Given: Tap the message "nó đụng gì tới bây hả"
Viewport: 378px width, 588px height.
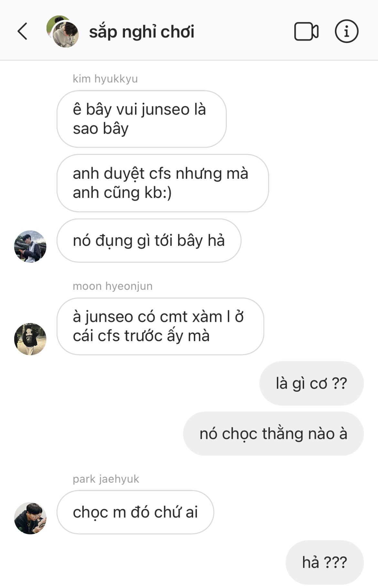Looking at the screenshot, I should click(x=149, y=240).
